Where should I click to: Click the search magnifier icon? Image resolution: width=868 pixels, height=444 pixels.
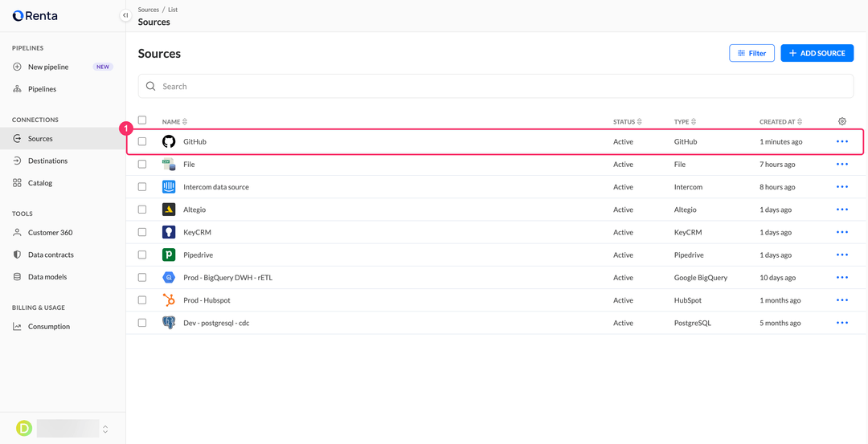pos(150,86)
